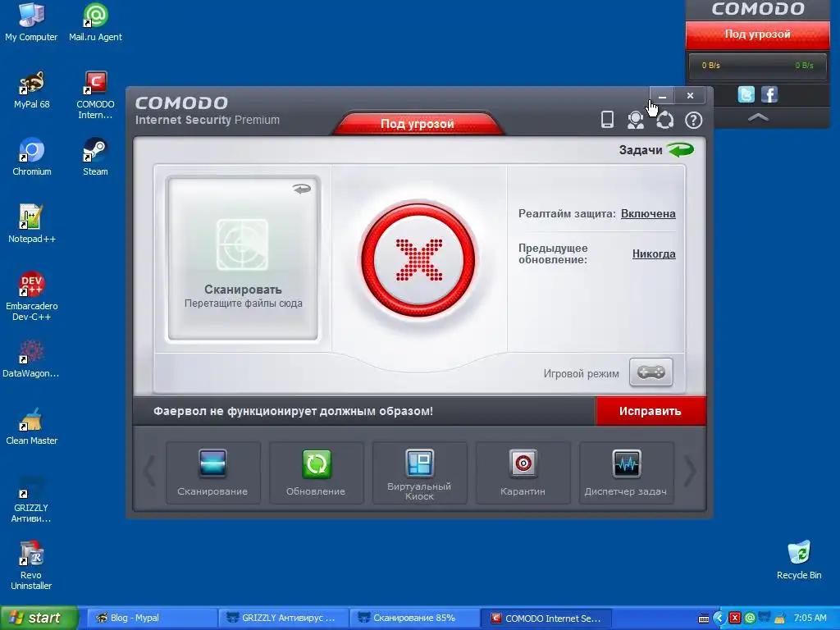The image size is (840, 630).
Task: Open My Computer desktop icon
Action: pyautogui.click(x=31, y=22)
